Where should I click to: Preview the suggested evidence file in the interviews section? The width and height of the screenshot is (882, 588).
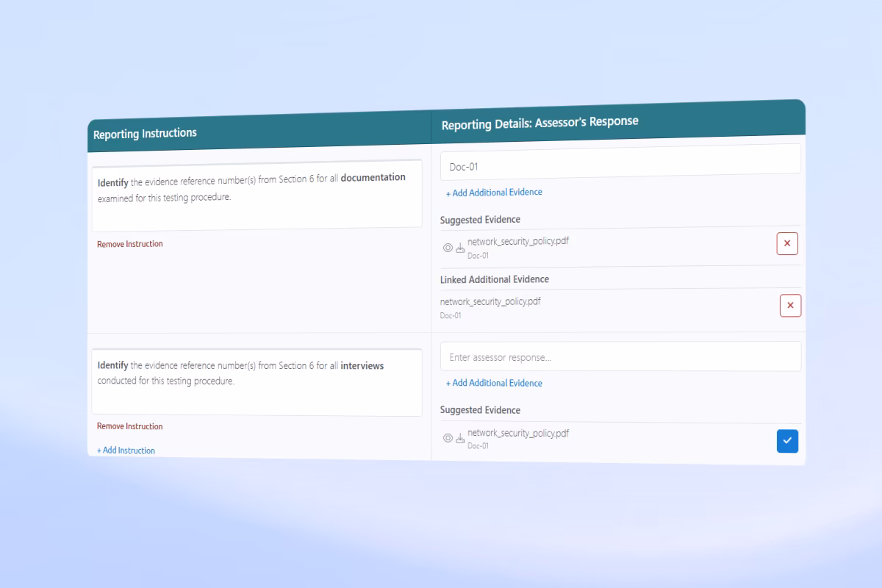[448, 438]
